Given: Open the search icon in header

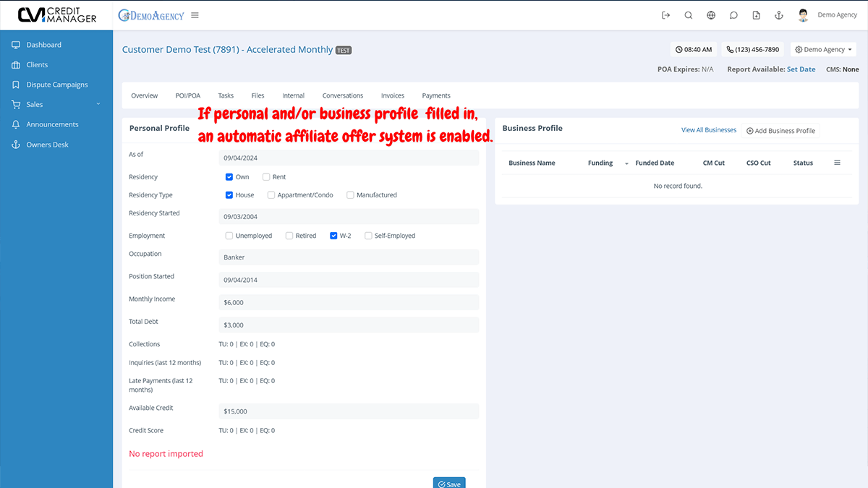Looking at the screenshot, I should (x=688, y=14).
